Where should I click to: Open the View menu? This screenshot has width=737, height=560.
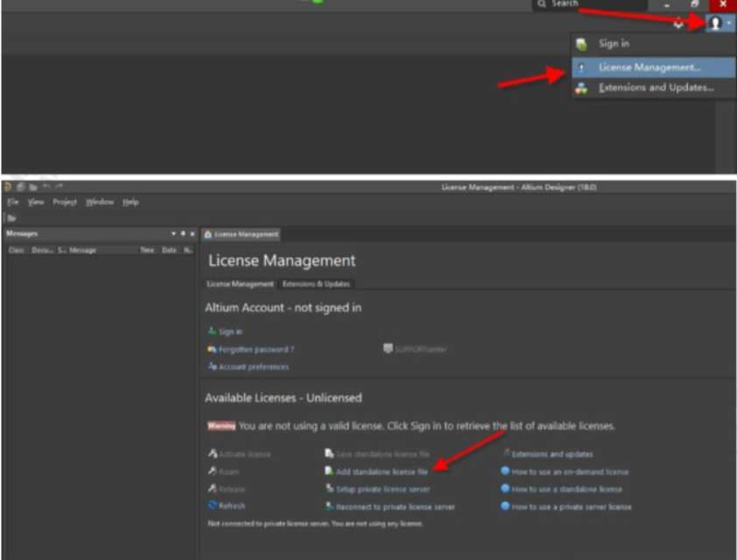(x=35, y=202)
